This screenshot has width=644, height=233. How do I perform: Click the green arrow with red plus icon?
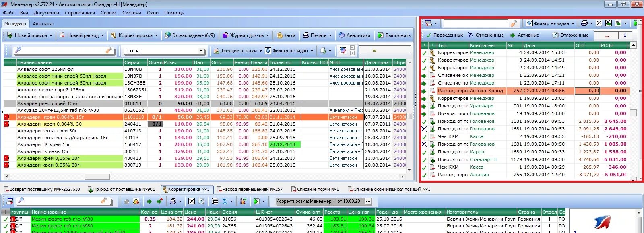click(159, 201)
